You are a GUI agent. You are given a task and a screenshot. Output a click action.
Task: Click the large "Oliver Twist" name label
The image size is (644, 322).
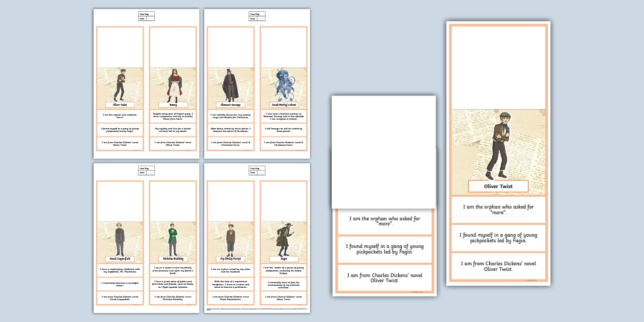pos(498,187)
